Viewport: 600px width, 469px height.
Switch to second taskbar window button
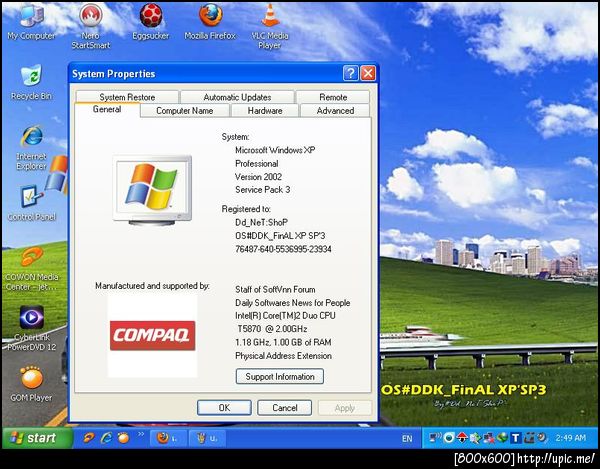pos(207,438)
